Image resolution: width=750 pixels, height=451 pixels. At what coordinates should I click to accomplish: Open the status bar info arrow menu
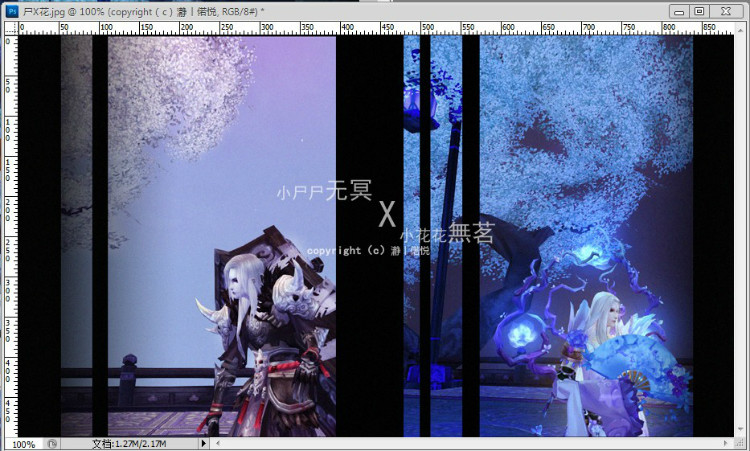pyautogui.click(x=203, y=443)
